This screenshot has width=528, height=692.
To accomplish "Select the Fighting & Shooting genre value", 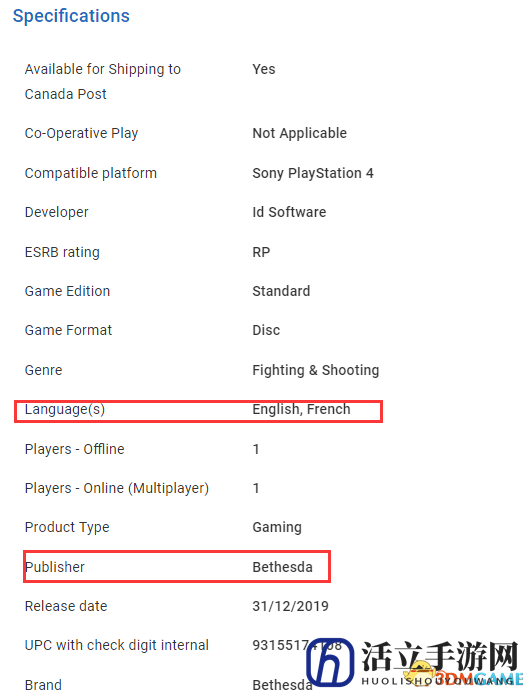I will point(316,370).
